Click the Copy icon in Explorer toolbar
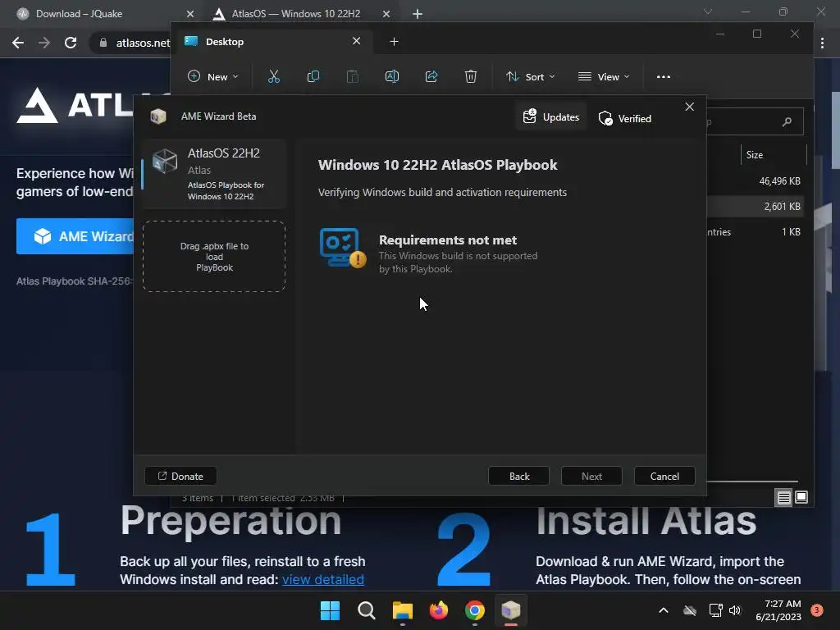This screenshot has height=630, width=840. tap(313, 76)
